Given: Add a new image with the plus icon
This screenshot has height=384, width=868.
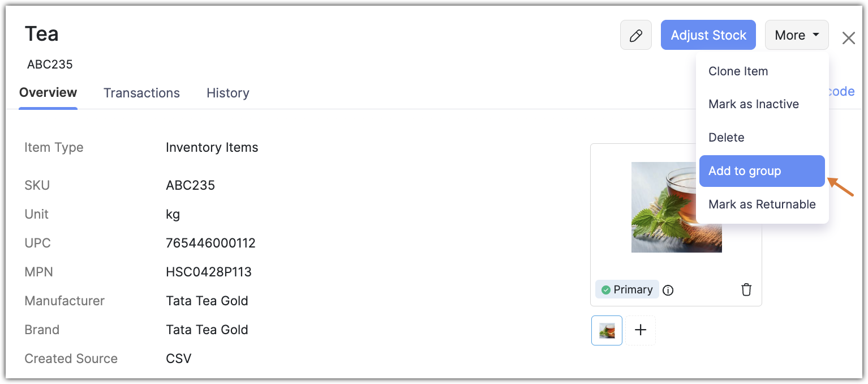Looking at the screenshot, I should 641,330.
